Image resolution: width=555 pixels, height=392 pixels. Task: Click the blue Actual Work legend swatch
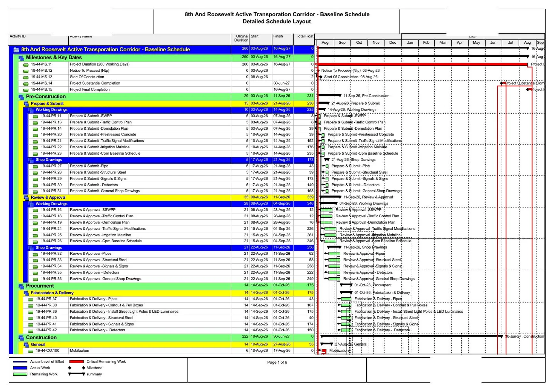20,368
